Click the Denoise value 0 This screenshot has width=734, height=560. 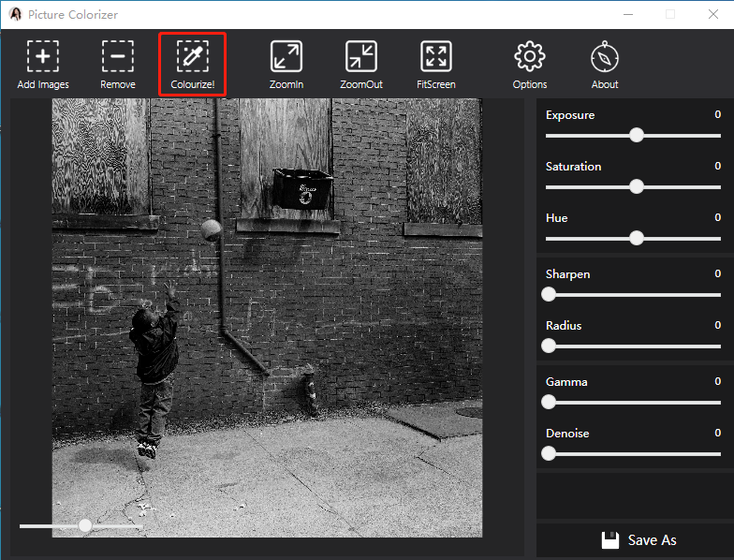tap(717, 433)
